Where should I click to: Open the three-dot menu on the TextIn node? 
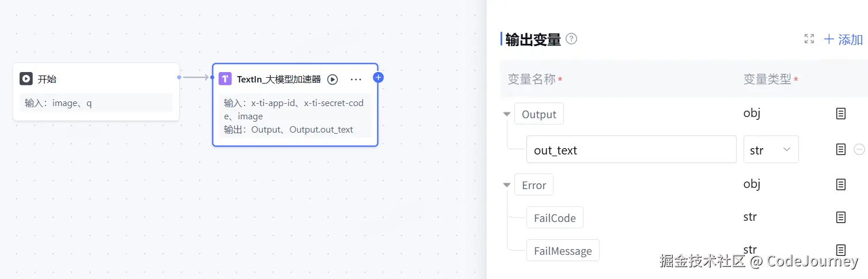click(356, 80)
